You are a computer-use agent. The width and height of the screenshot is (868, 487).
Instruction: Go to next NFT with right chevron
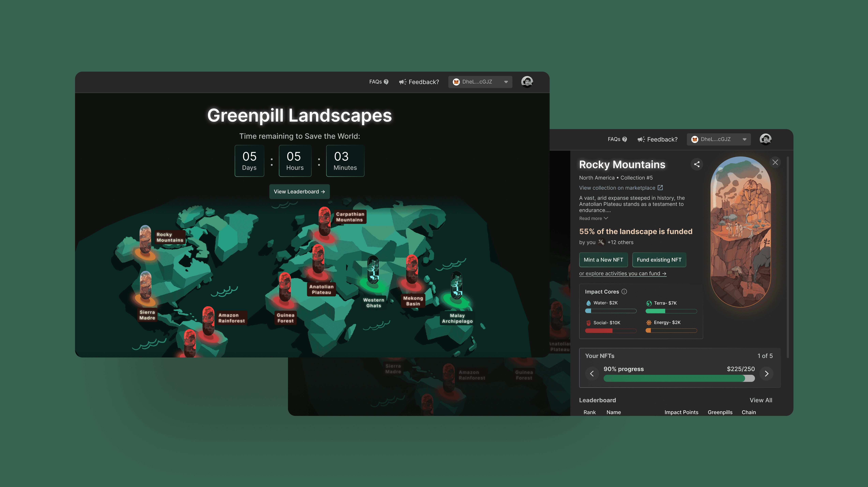coord(766,373)
